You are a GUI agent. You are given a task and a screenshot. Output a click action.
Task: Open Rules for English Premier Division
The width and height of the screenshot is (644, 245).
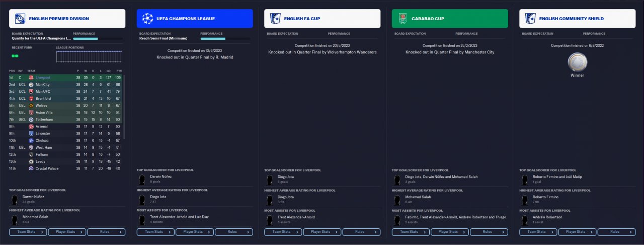[106, 232]
